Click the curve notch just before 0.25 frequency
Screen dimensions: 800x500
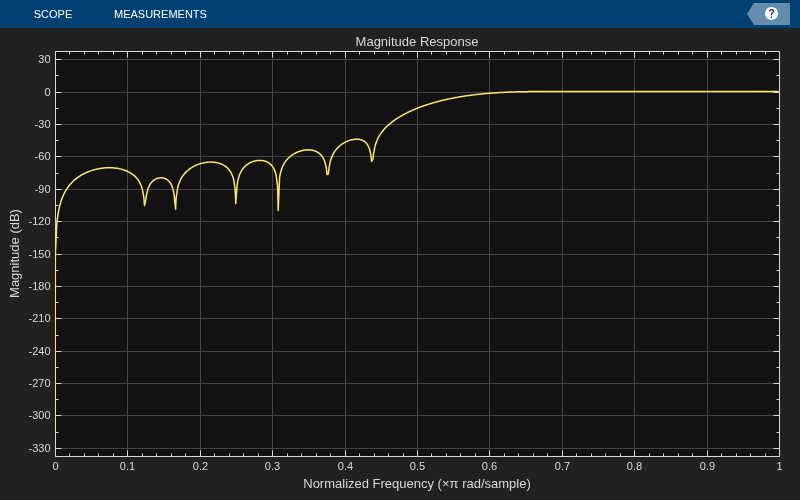[x=236, y=202]
